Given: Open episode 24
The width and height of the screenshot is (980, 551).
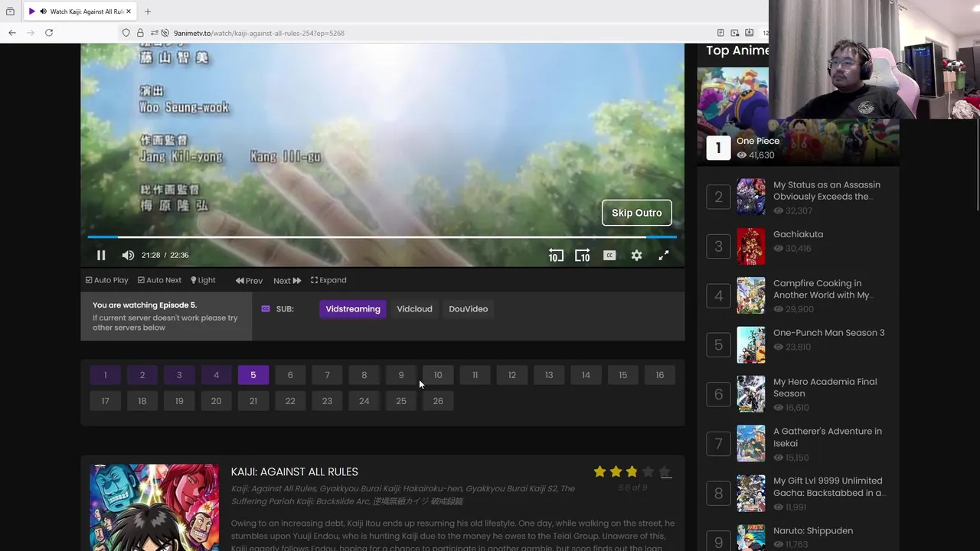Looking at the screenshot, I should (364, 401).
